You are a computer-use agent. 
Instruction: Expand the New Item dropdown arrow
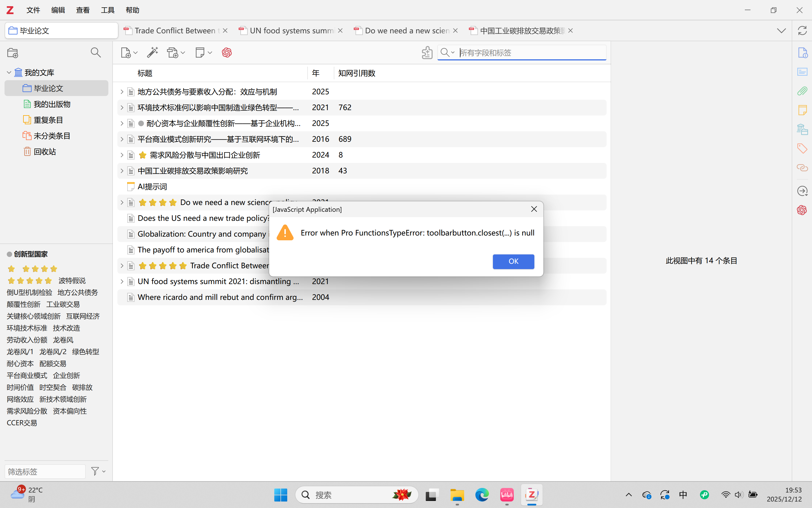(x=136, y=53)
